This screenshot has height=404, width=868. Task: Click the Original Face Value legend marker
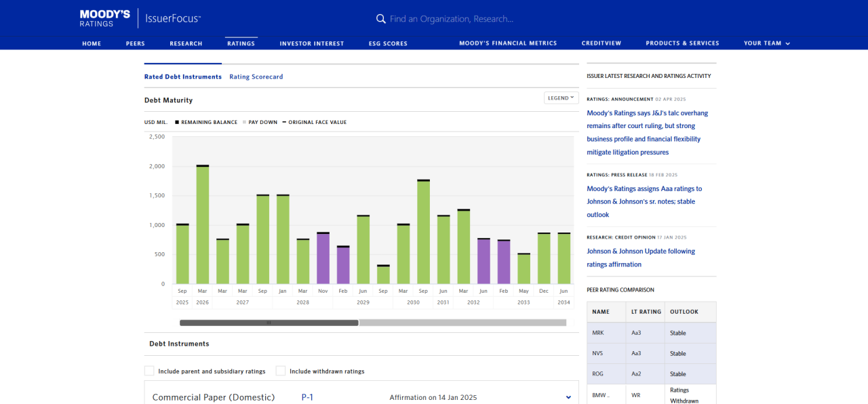[284, 123]
